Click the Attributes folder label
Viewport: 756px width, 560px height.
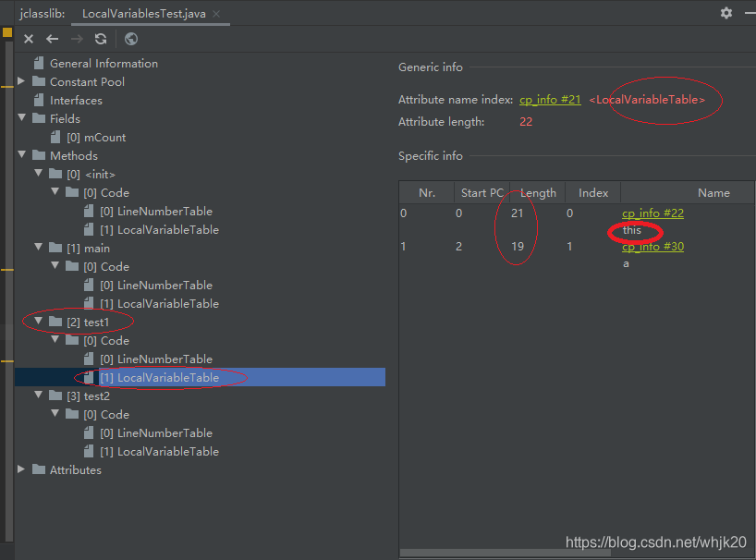pos(76,470)
